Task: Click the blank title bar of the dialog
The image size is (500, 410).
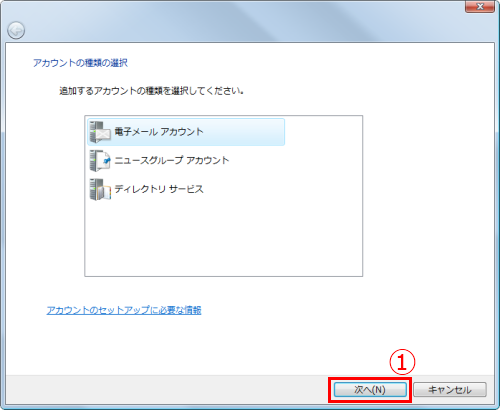Action: tap(233, 20)
